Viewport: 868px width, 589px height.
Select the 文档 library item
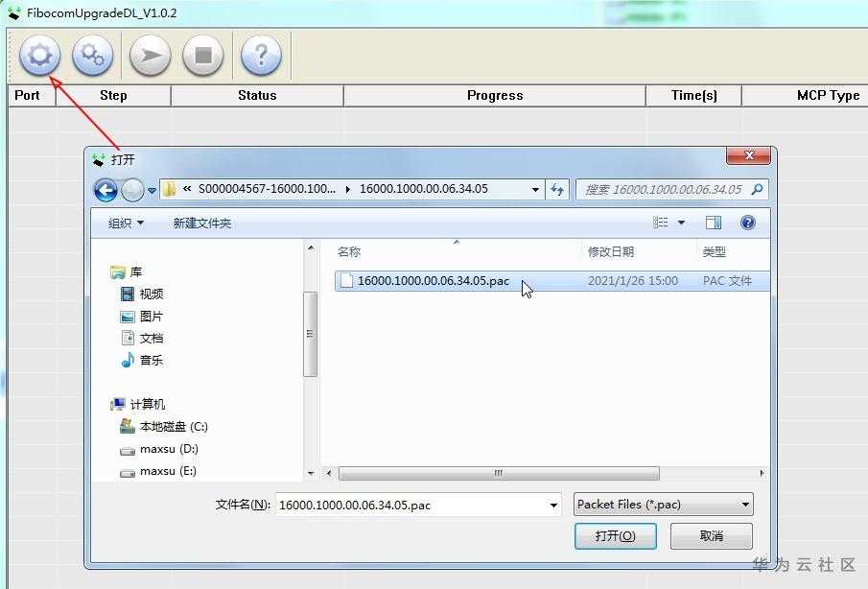tap(142, 339)
